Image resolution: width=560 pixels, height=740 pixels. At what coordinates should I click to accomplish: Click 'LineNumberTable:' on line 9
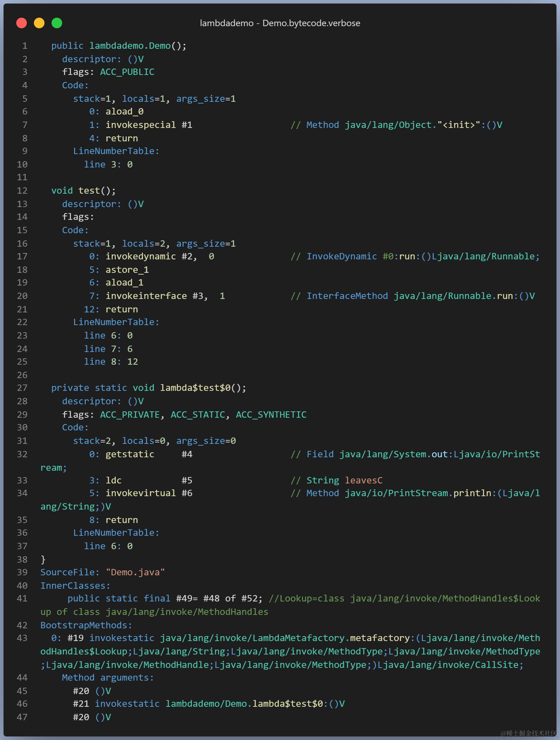point(116,151)
